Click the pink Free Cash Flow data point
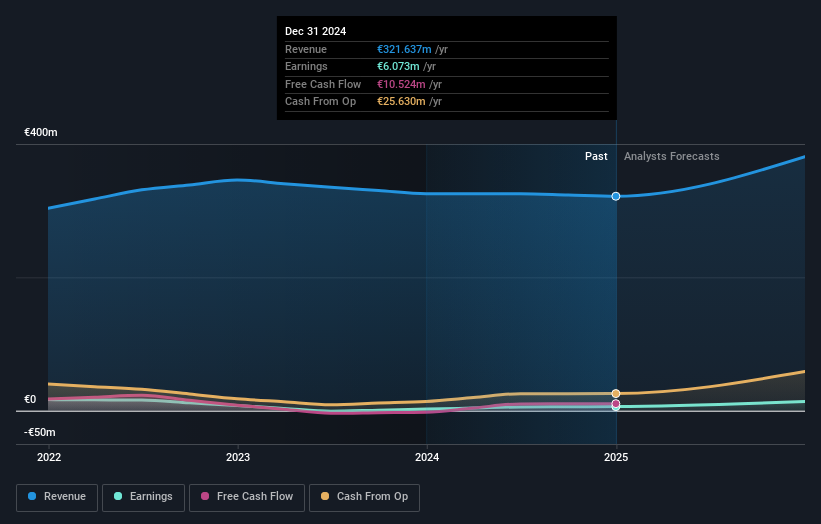This screenshot has width=821, height=524. 616,404
